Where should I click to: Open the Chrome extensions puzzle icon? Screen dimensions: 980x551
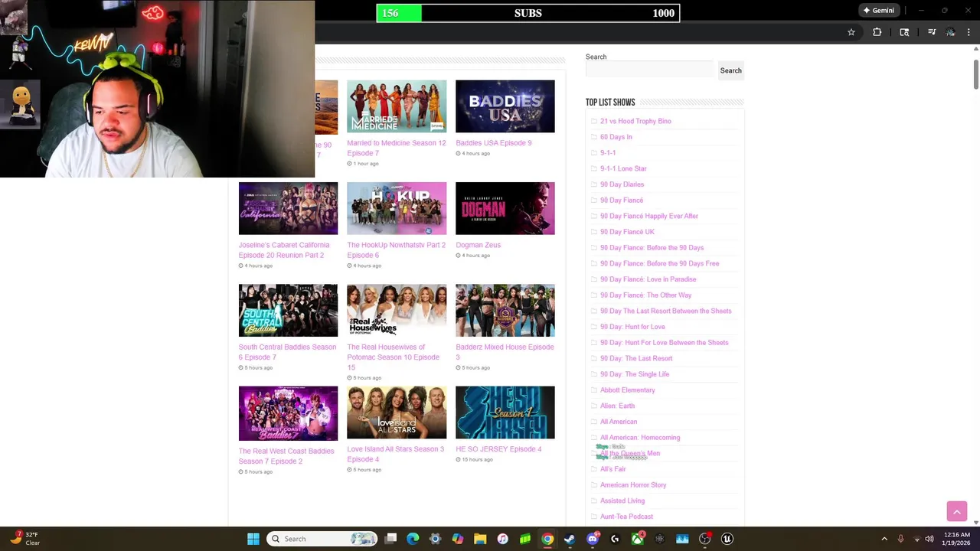(877, 32)
